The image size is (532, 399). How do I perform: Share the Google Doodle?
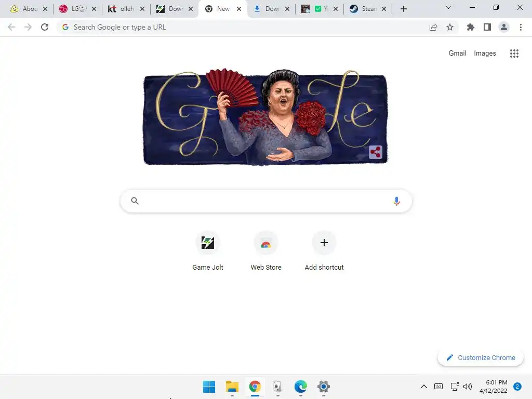[x=375, y=152]
